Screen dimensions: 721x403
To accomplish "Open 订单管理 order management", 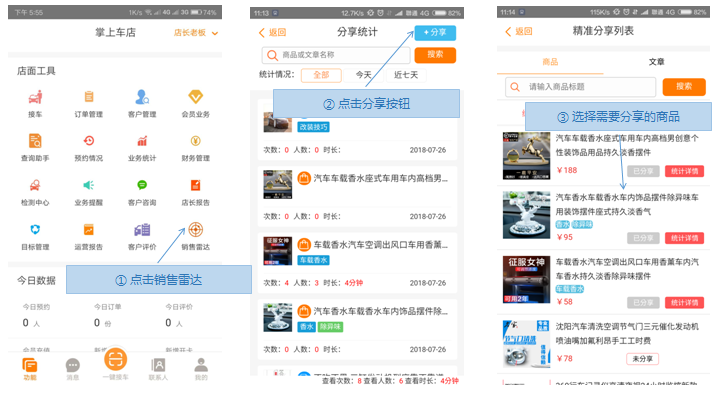I will click(x=88, y=102).
